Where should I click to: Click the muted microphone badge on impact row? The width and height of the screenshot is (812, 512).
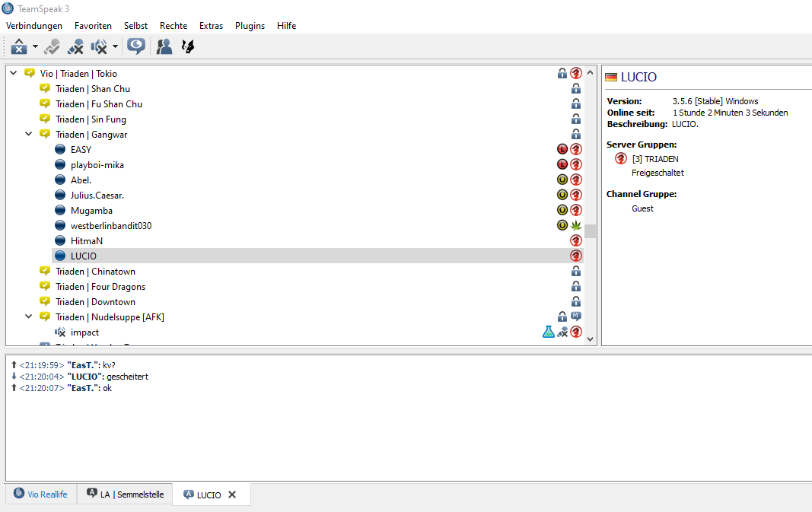(562, 332)
